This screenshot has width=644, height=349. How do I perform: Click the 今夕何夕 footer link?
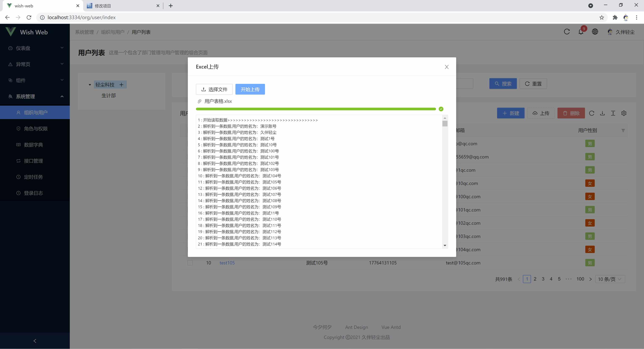point(322,327)
